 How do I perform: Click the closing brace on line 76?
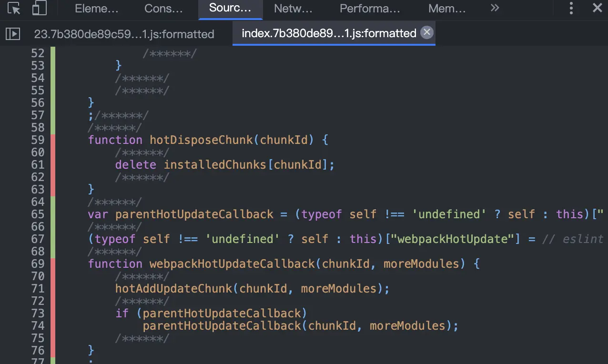[91, 351]
